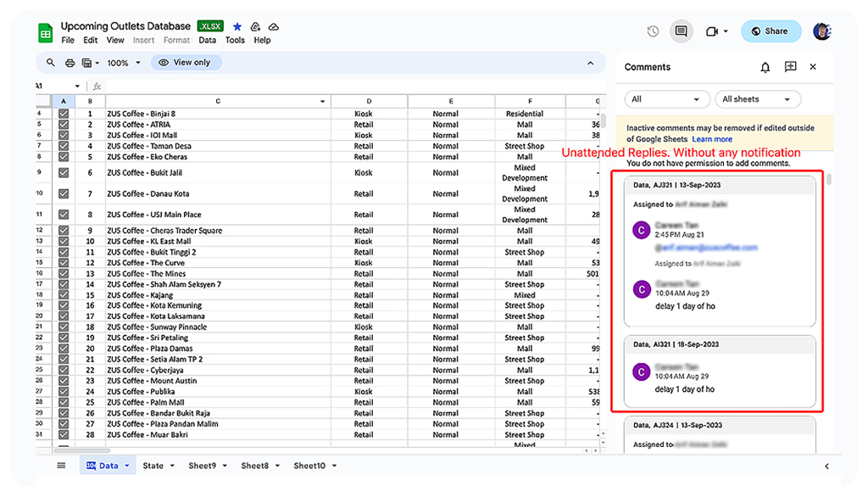Click the fx formula icon
The height and width of the screenshot is (497, 868).
coord(97,87)
